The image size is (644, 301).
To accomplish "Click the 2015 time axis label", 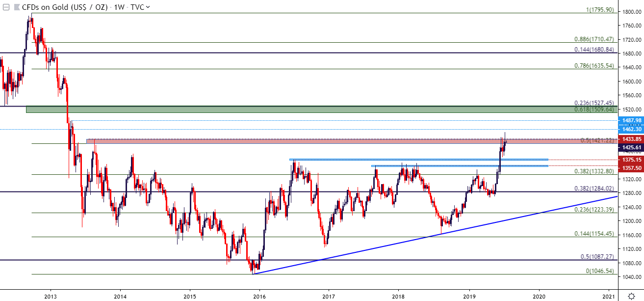I will point(190,296).
